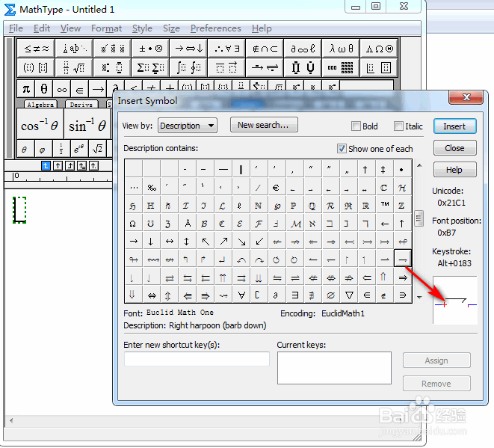Open the set theory symbols palette (∉∩⊂)

tap(265, 49)
